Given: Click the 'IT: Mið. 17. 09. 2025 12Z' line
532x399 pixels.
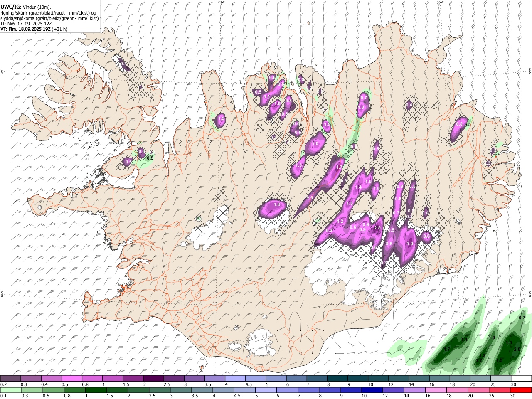Looking at the screenshot, I should [26, 24].
